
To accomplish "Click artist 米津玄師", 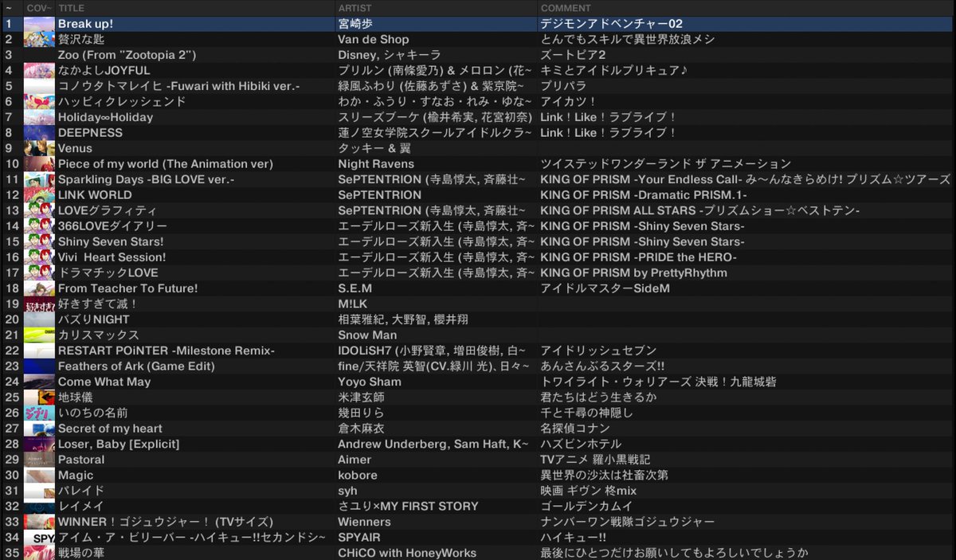I will tap(362, 397).
